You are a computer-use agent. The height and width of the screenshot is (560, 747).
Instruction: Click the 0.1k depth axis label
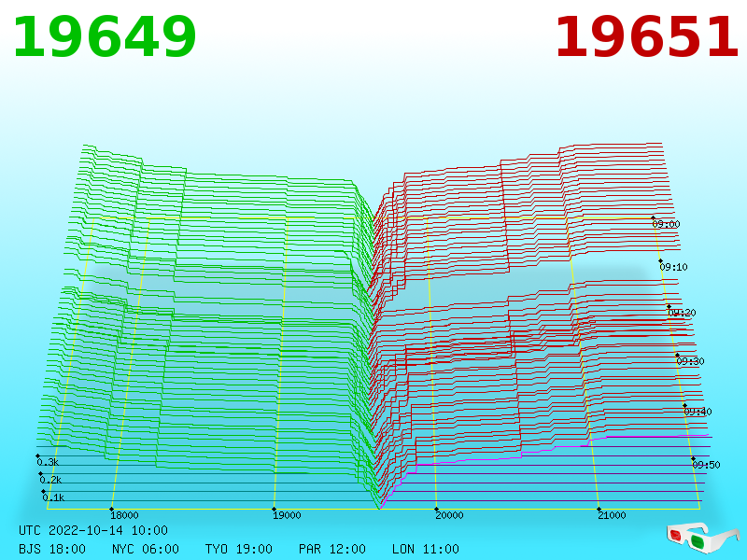coord(53,497)
